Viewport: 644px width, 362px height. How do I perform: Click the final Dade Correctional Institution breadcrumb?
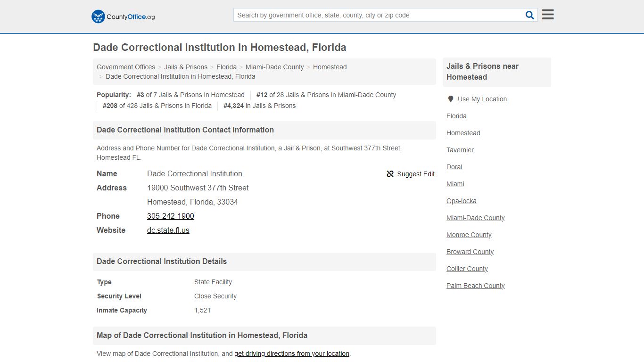181,76
